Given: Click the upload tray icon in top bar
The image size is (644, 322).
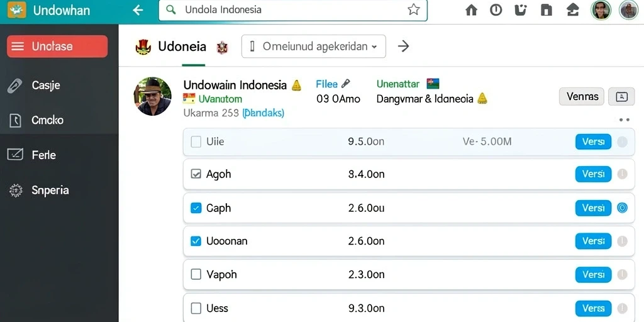Looking at the screenshot, I should coord(572,10).
